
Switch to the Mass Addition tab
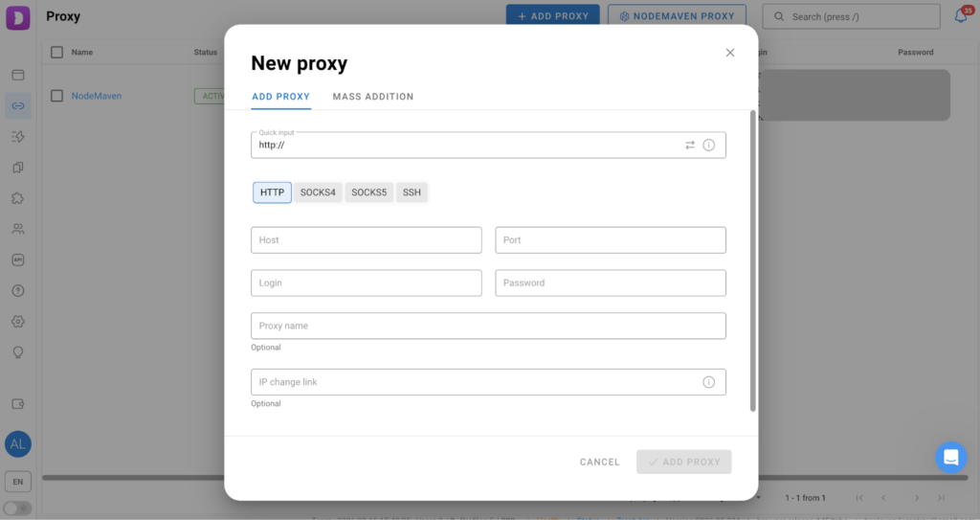point(373,97)
